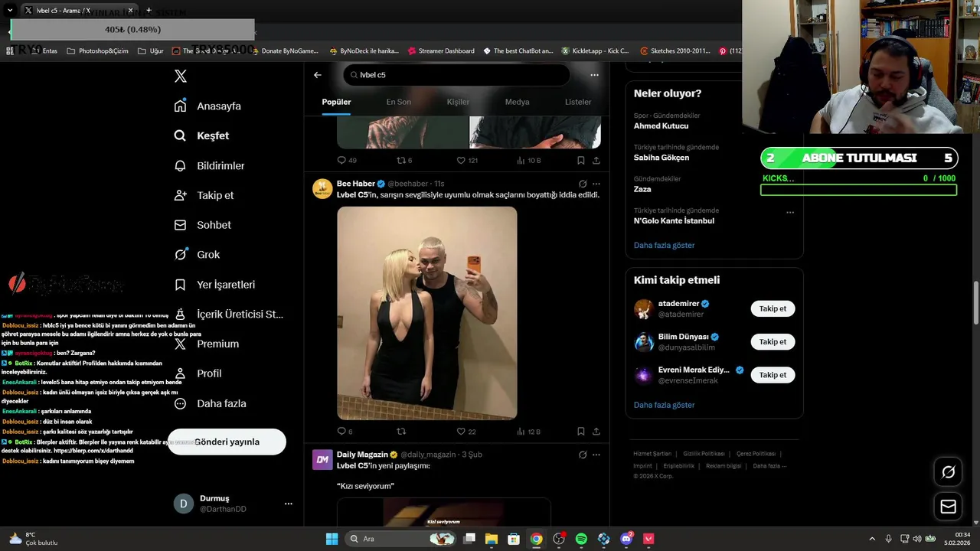Click Grok icon on Daily Magazin post
Image resolution: width=980 pixels, height=551 pixels.
click(583, 455)
